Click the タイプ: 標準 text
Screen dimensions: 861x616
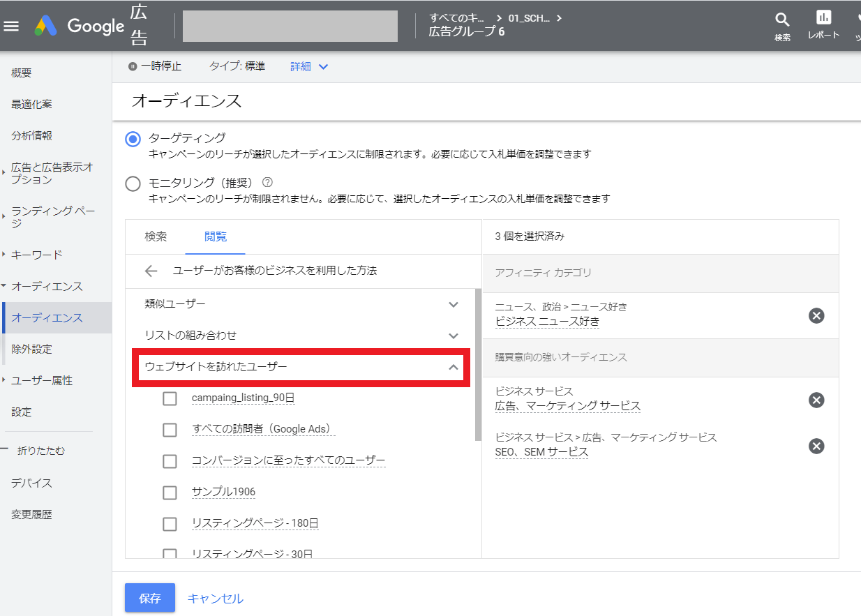[x=237, y=66]
